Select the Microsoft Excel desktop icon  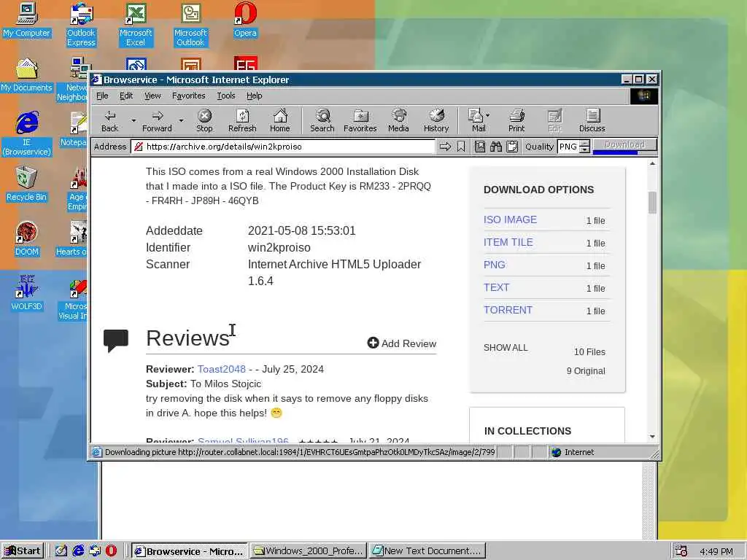[x=136, y=25]
